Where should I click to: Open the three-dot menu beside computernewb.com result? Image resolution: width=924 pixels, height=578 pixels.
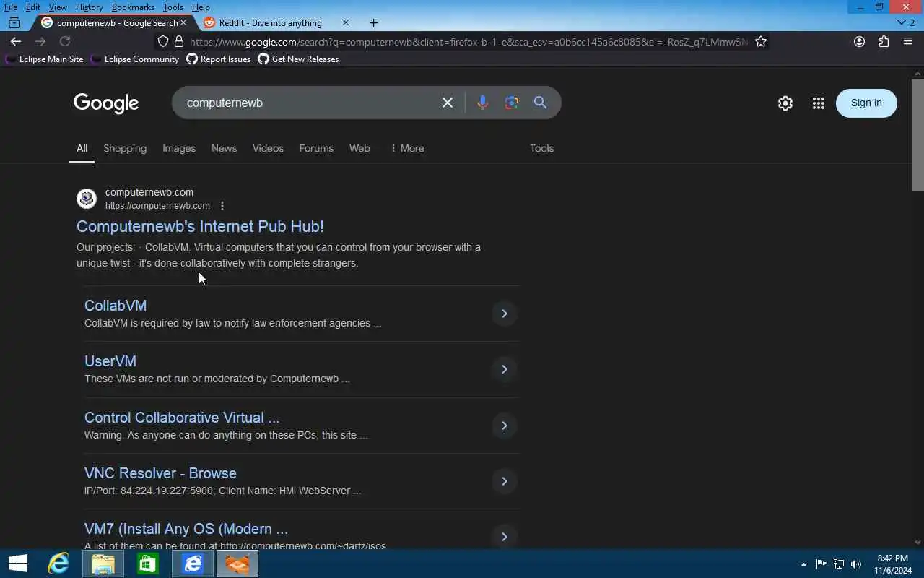point(222,206)
